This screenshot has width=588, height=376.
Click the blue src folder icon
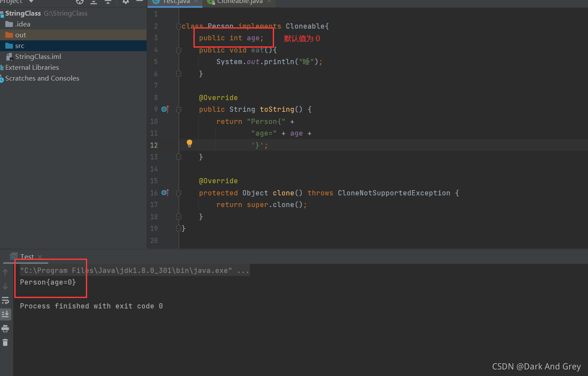click(9, 45)
